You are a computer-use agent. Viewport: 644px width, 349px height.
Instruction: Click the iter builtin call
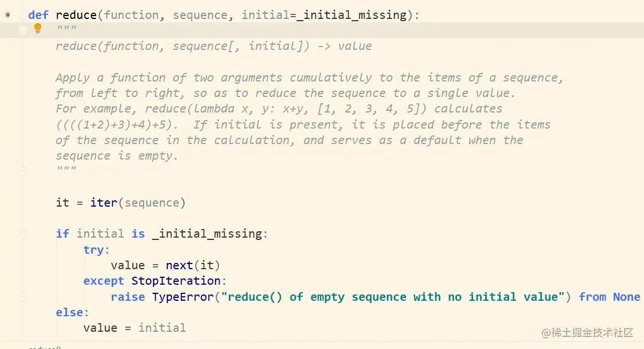coord(104,203)
